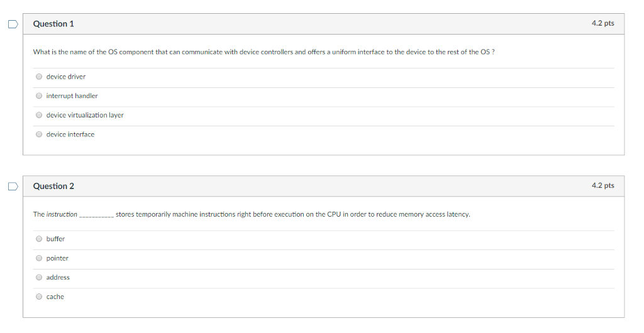644x333 pixels.
Task: Select the 'device interface' radio option
Action: (x=39, y=134)
